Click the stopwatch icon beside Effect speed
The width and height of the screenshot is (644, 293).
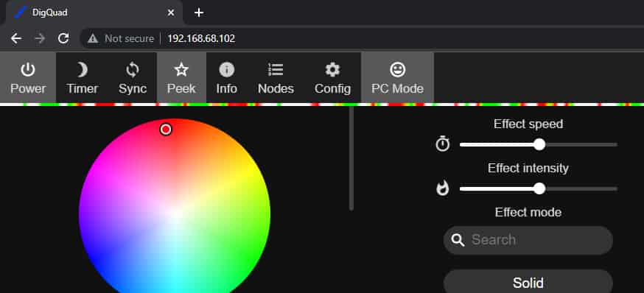(x=443, y=144)
